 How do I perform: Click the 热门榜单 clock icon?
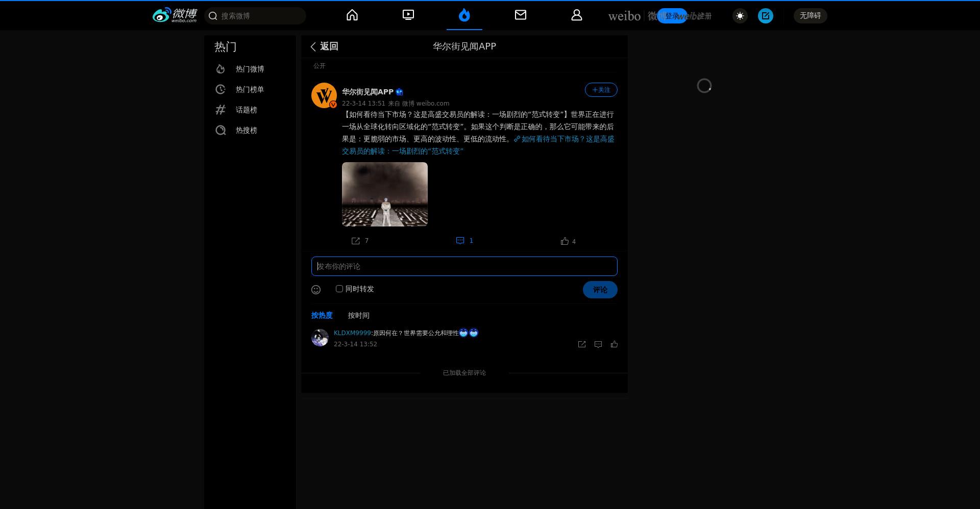[220, 89]
